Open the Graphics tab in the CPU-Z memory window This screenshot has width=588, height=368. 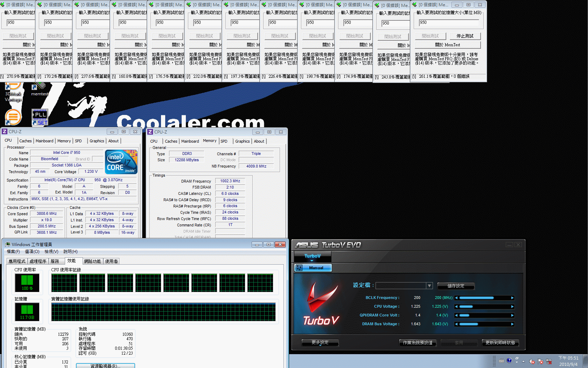click(x=242, y=141)
